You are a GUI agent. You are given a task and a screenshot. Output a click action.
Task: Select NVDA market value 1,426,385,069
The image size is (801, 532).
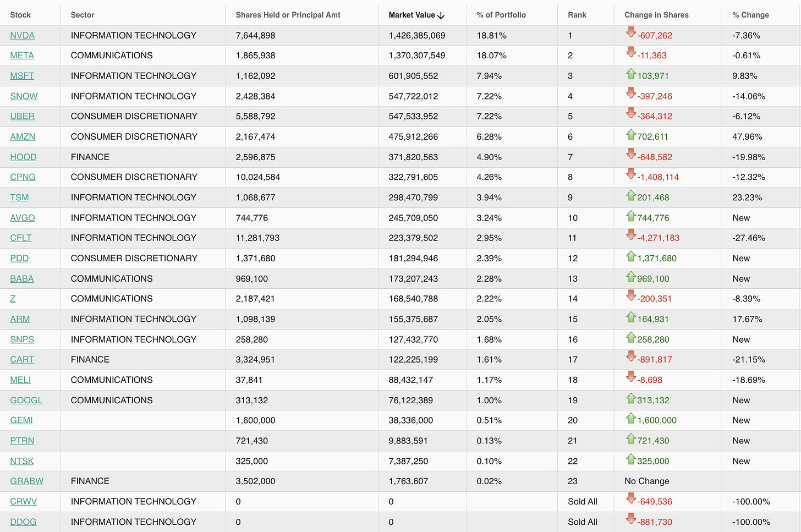click(416, 35)
